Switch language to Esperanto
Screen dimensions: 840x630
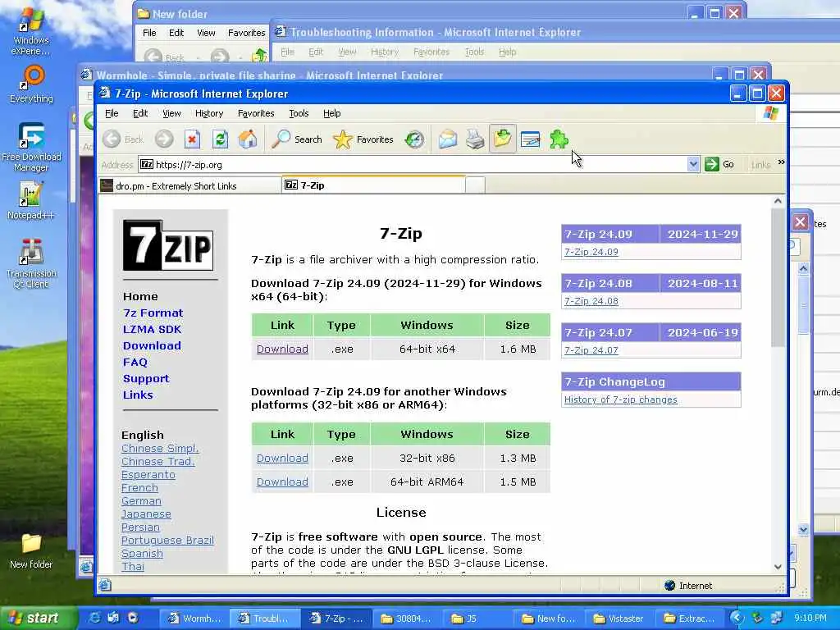(x=148, y=475)
